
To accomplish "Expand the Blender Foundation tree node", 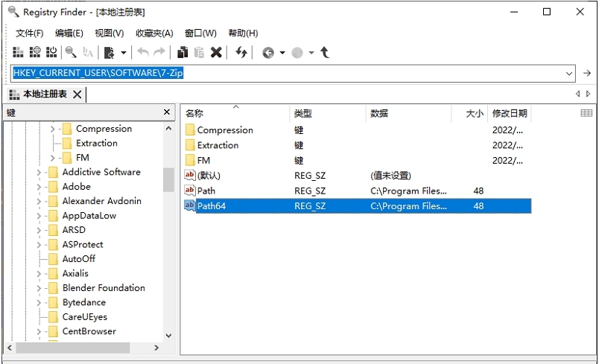I will [39, 288].
